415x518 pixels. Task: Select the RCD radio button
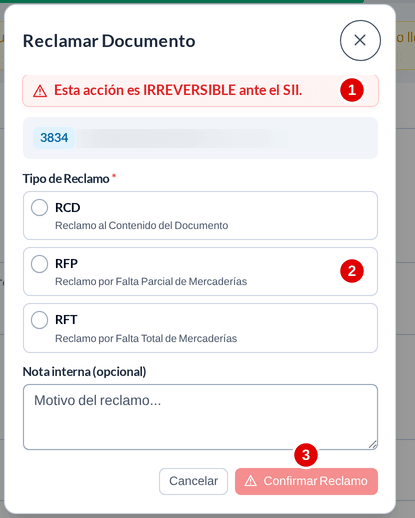(x=39, y=208)
